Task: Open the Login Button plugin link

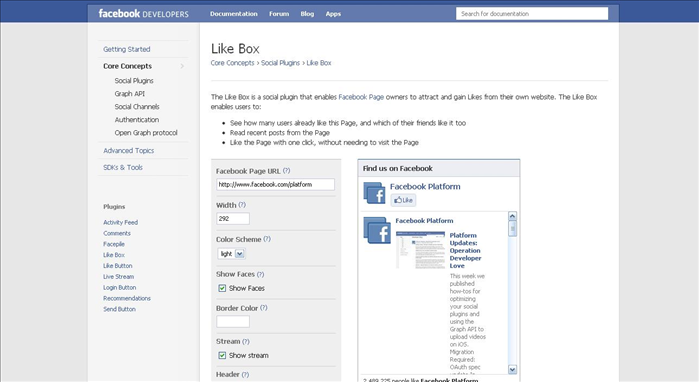Action: coord(119,288)
